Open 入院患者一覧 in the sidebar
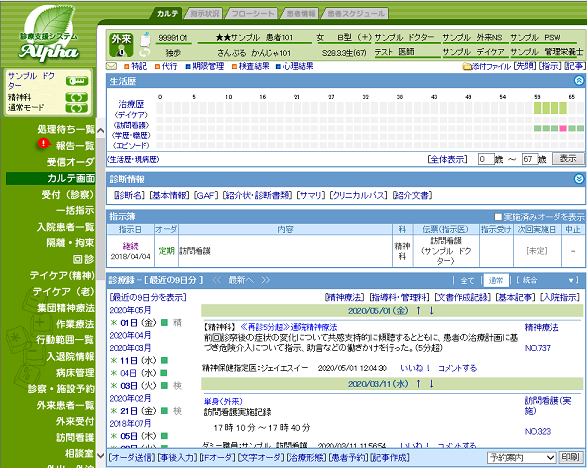 (x=66, y=227)
